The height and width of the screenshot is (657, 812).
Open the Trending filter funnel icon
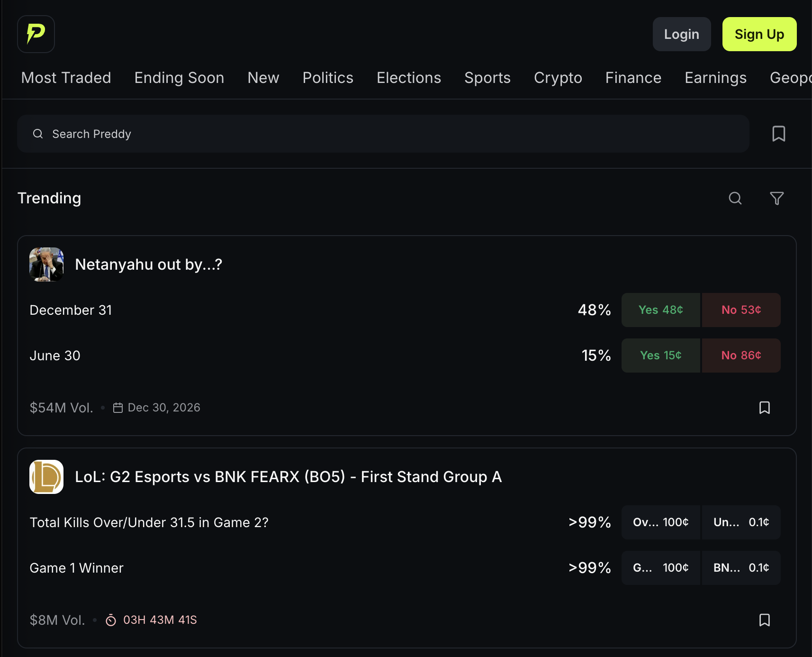coord(776,198)
